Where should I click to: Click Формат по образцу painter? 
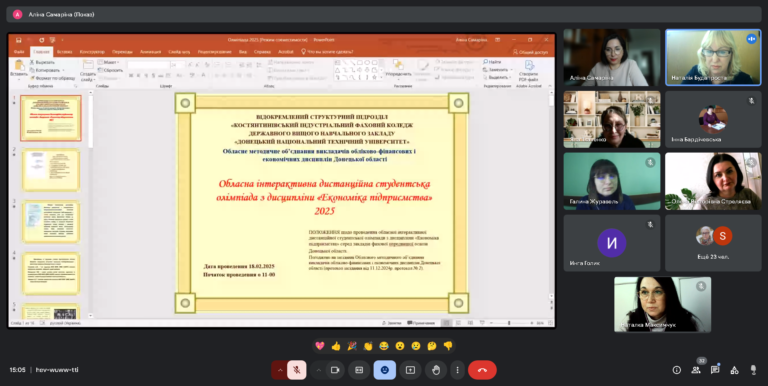tap(52, 78)
